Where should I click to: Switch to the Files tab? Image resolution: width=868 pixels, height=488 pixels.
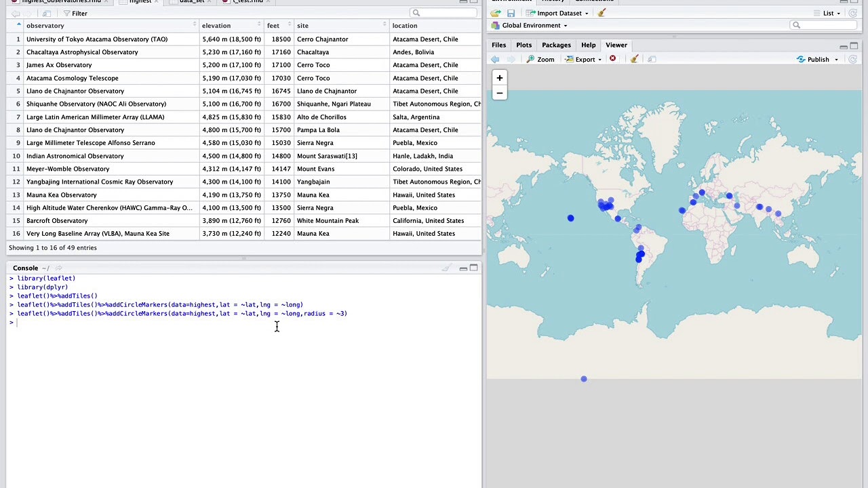pyautogui.click(x=498, y=45)
